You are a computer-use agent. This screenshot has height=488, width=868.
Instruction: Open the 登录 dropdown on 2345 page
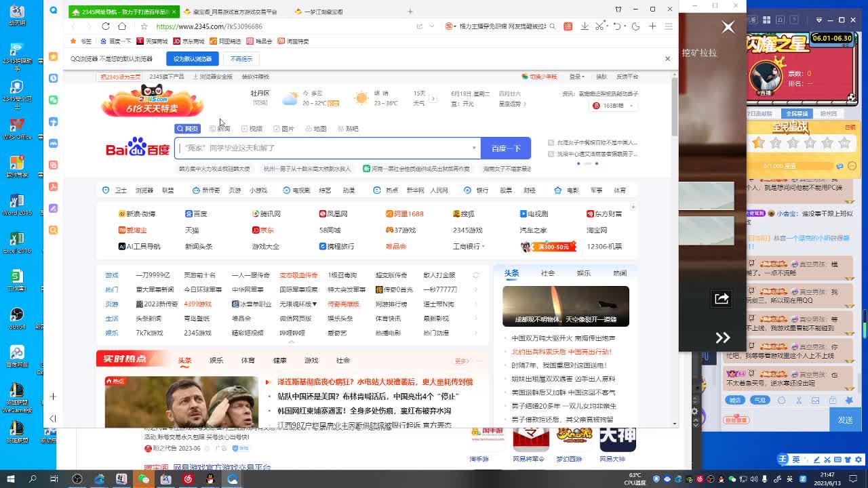577,77
